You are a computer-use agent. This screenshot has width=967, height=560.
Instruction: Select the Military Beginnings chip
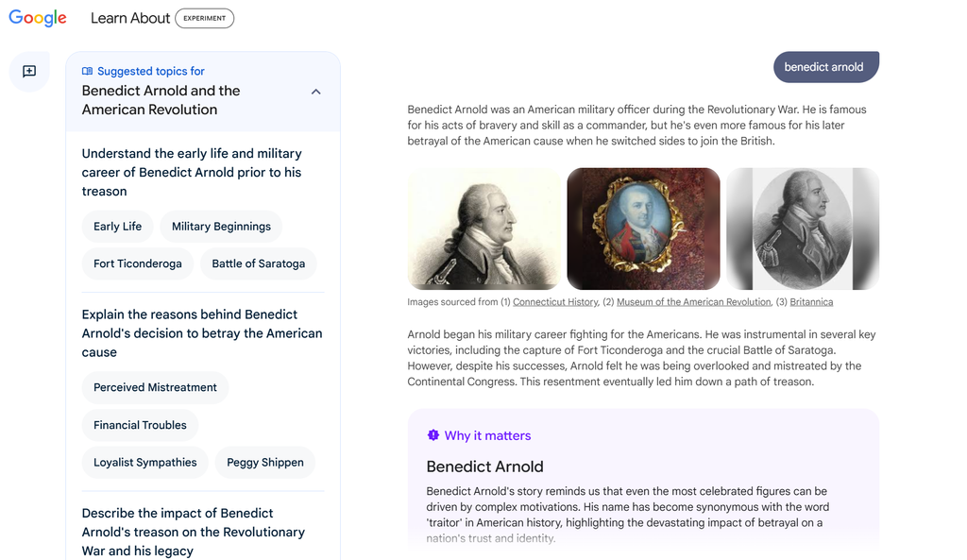click(x=221, y=227)
